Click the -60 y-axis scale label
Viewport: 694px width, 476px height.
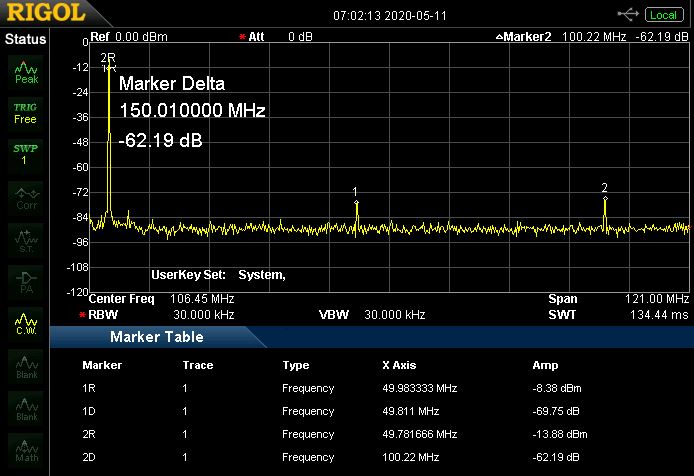[81, 167]
